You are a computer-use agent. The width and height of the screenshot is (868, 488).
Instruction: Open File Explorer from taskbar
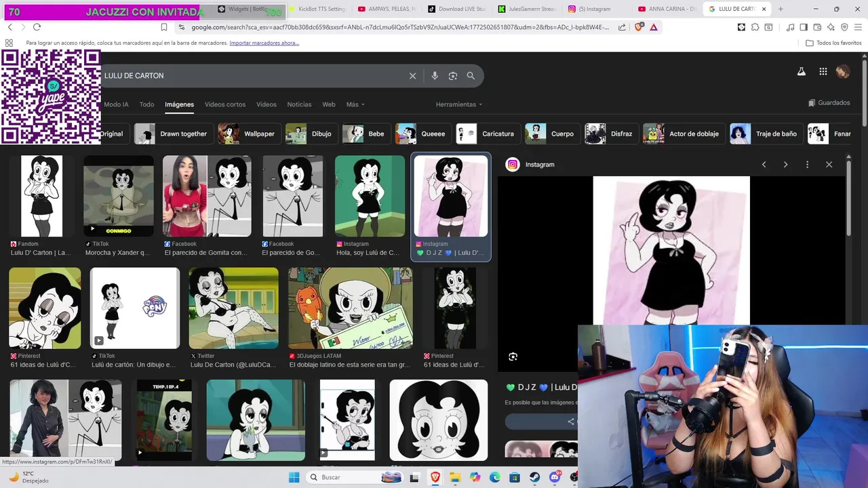pyautogui.click(x=455, y=478)
